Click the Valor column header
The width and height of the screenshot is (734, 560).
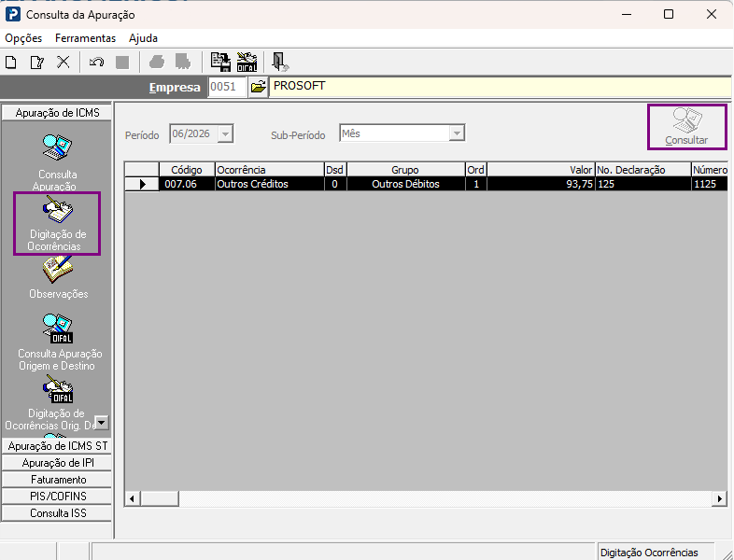tap(541, 169)
